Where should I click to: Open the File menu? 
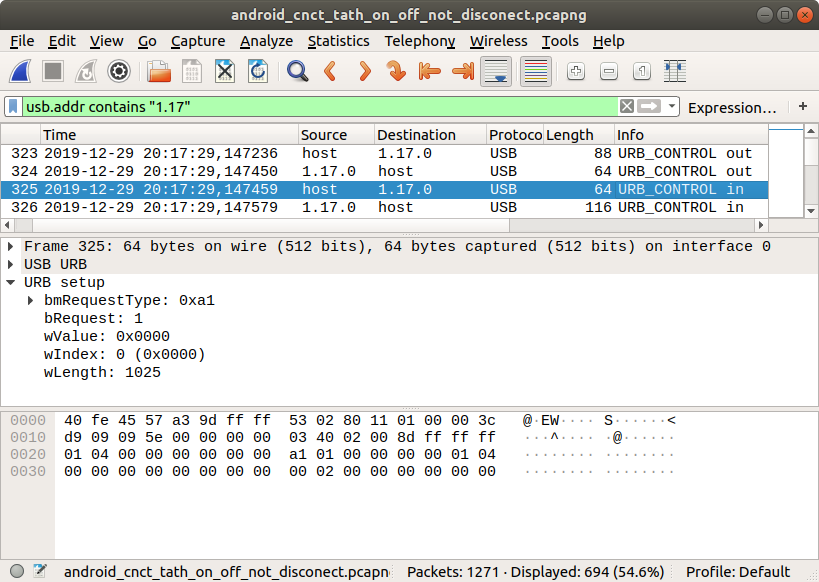pos(22,41)
